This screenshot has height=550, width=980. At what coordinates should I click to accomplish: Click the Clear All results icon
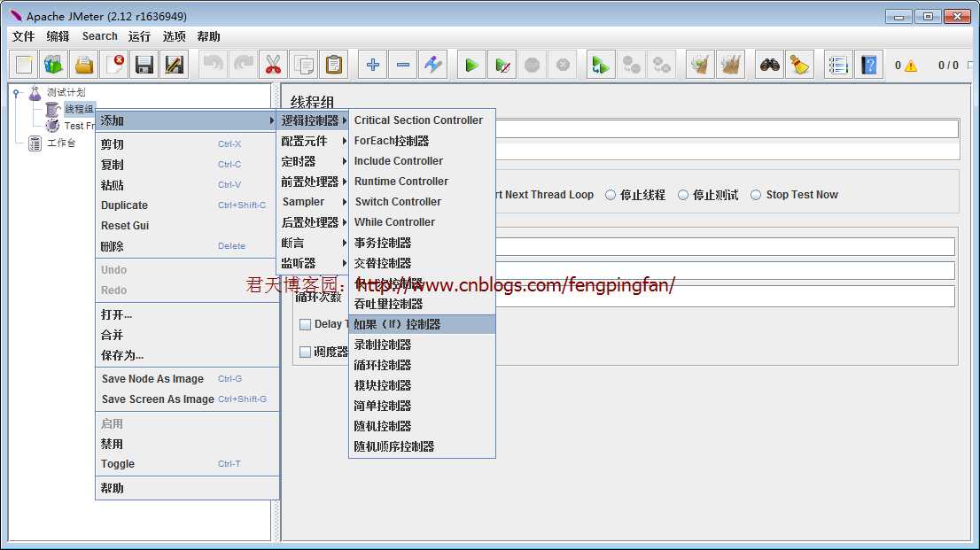pyautogui.click(x=730, y=65)
